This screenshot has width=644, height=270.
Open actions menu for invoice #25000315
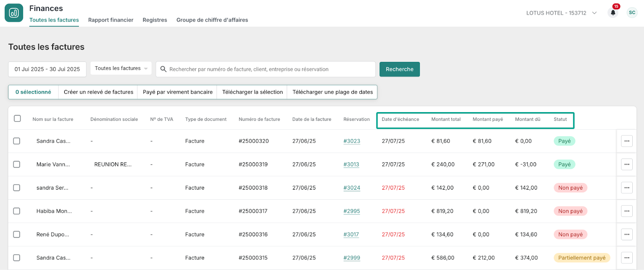pyautogui.click(x=627, y=258)
